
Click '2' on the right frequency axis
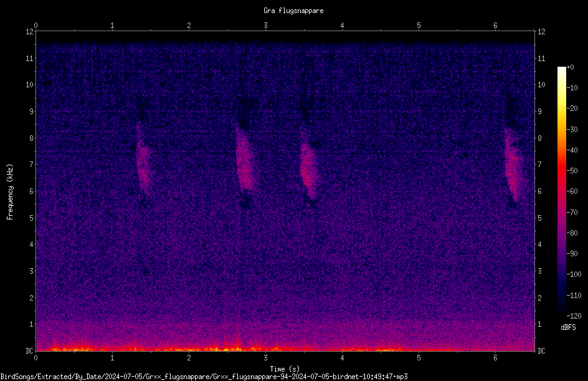pyautogui.click(x=539, y=297)
